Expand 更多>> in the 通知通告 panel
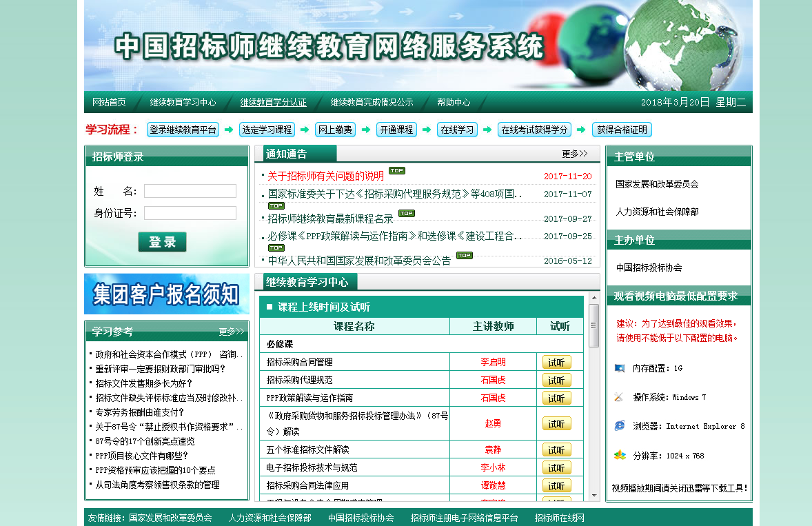The height and width of the screenshot is (526, 812). coord(574,154)
